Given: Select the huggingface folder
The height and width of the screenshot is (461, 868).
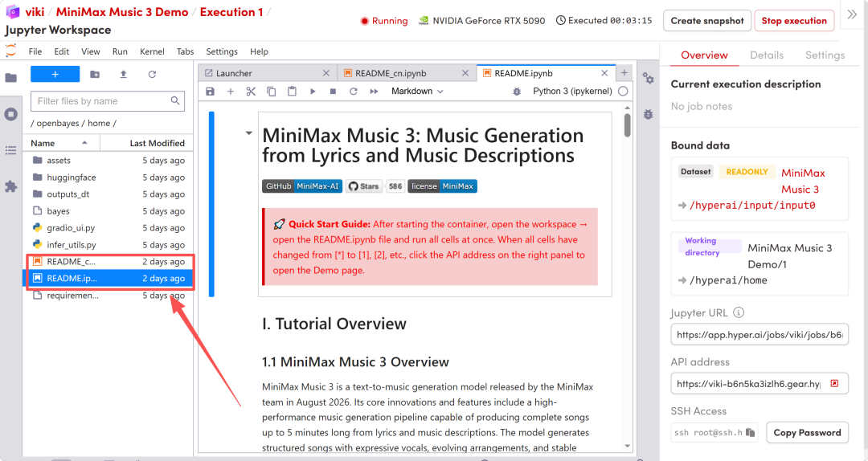Looking at the screenshot, I should 108,177.
